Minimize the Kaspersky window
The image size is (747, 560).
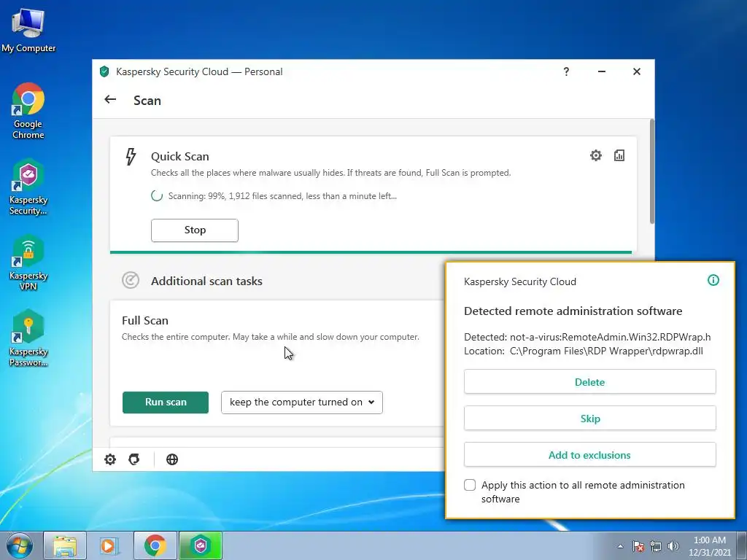(x=602, y=71)
